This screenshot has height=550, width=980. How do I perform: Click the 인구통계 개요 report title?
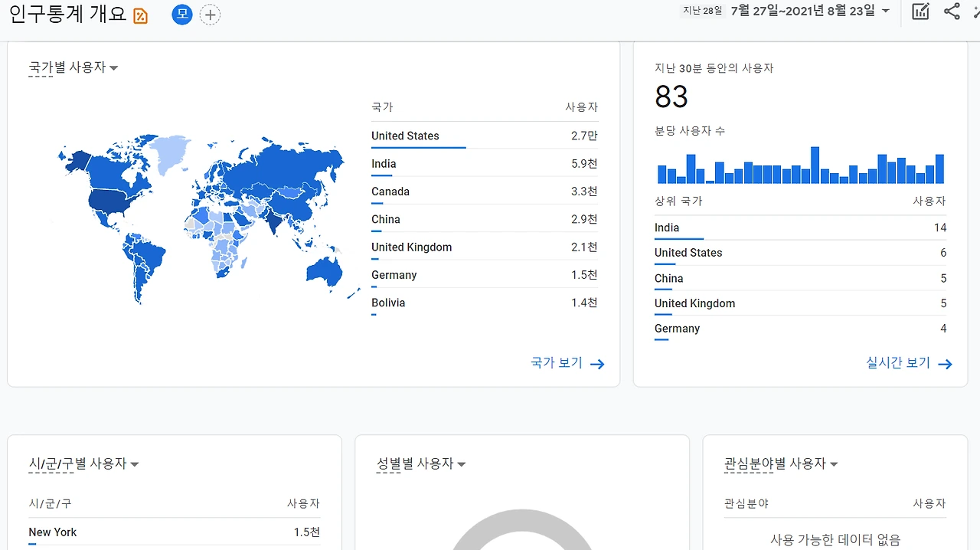click(x=67, y=15)
